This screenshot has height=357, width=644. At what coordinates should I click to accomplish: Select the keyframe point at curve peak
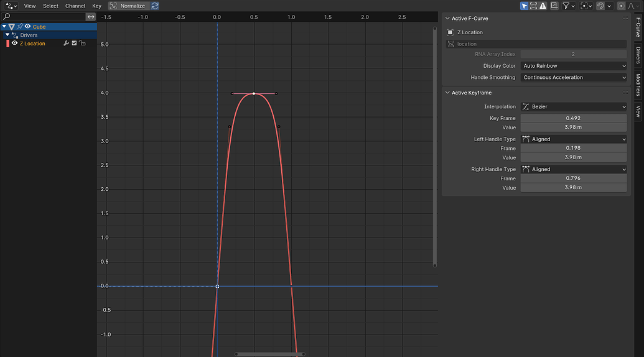254,93
